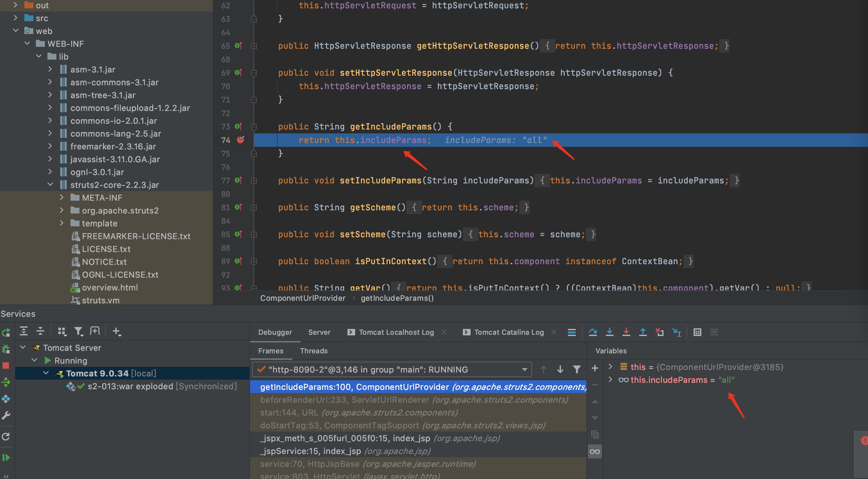Expand the 'this' variable node
This screenshot has width=868, height=479.
pyautogui.click(x=610, y=366)
